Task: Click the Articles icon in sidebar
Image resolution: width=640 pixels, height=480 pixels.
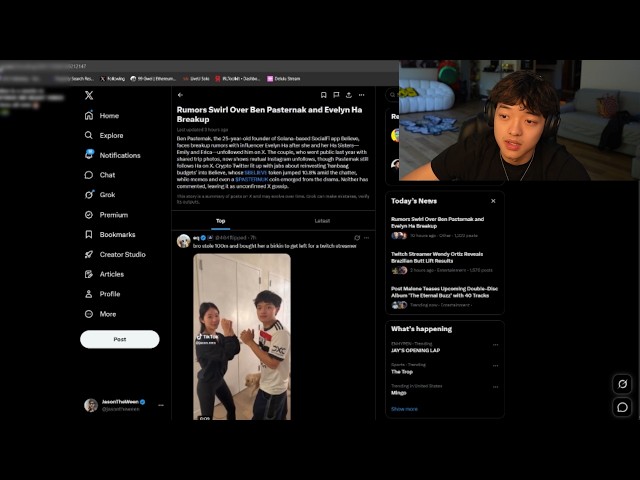Action: [x=89, y=274]
